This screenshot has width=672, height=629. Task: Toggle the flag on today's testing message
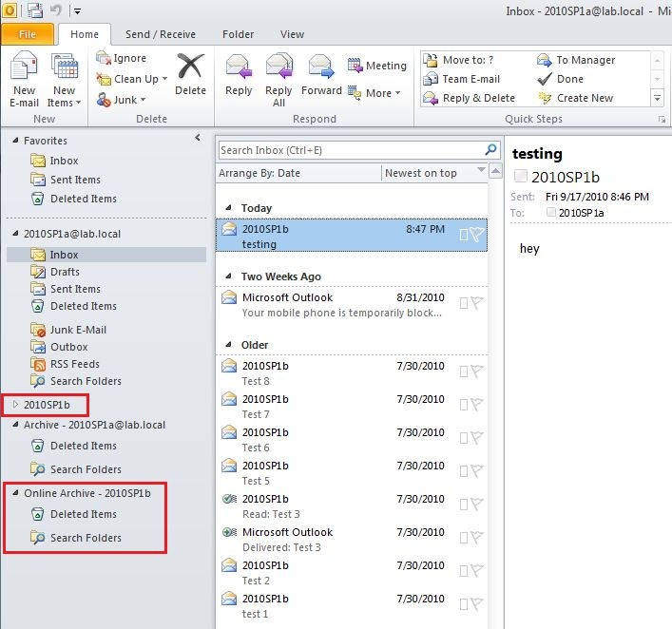[476, 234]
